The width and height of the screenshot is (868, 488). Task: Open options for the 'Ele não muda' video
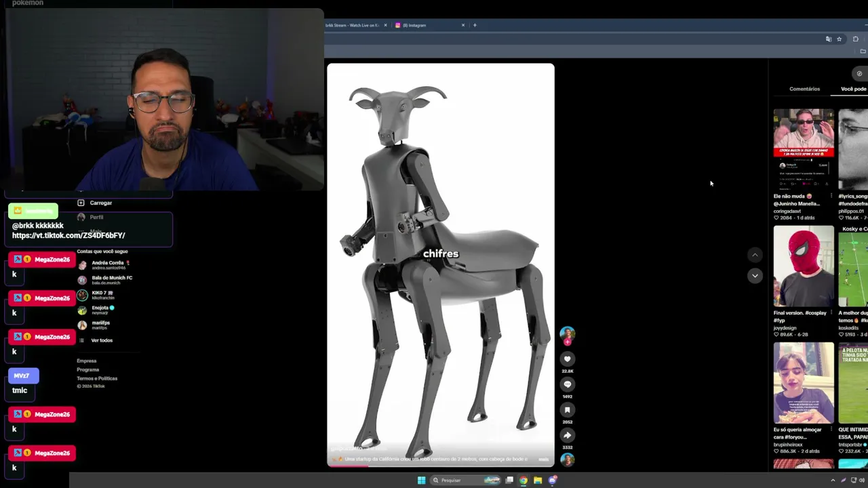(831, 197)
